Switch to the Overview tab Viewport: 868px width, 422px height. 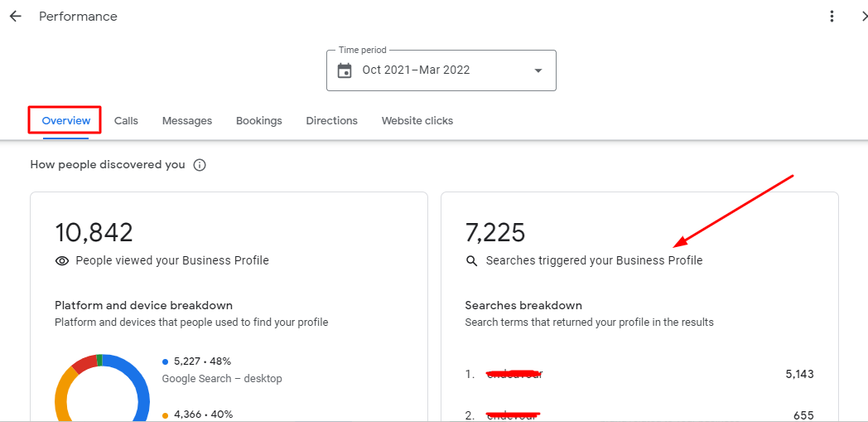point(66,121)
